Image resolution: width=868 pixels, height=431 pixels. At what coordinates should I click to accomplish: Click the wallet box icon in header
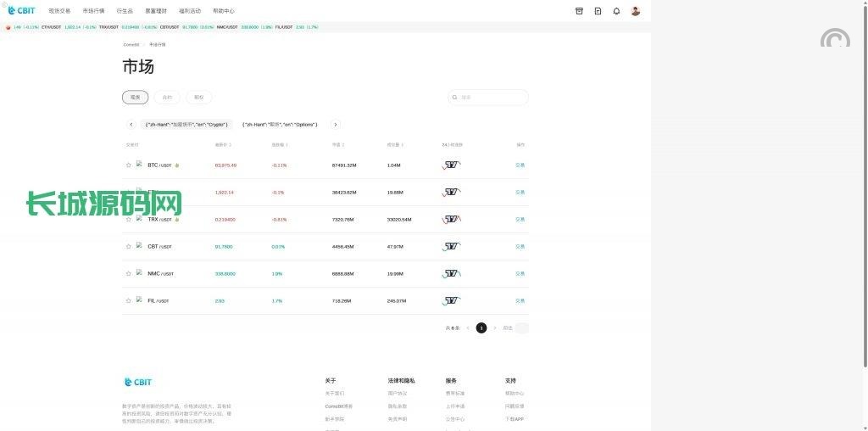coord(579,11)
